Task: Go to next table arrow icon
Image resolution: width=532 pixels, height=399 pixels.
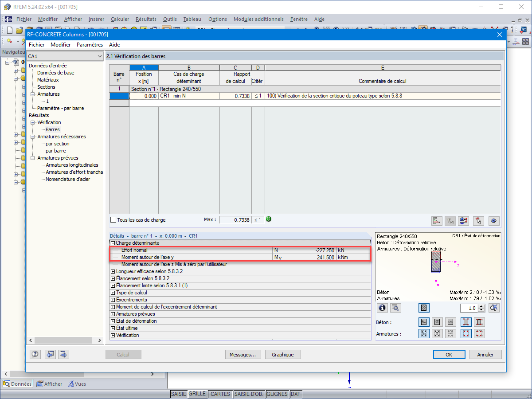Action: pyautogui.click(x=63, y=354)
